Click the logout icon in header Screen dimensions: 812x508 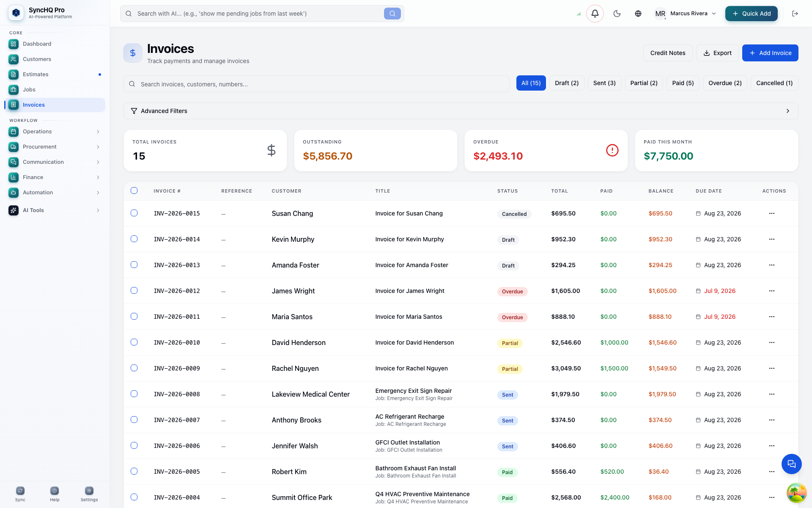point(795,14)
